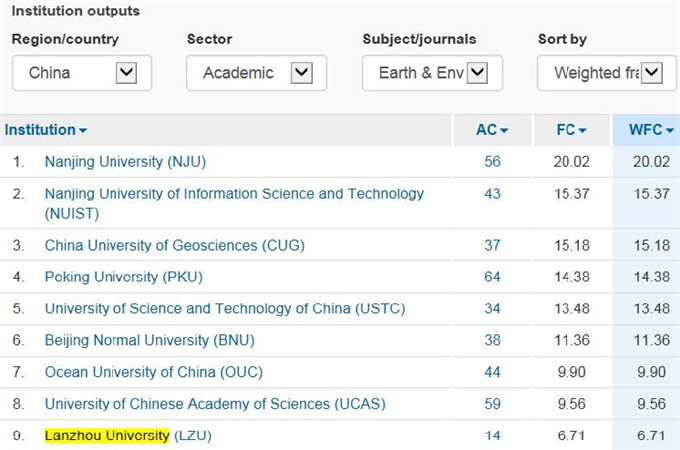
Task: Open the Region/country dropdown showing China
Action: click(x=82, y=73)
